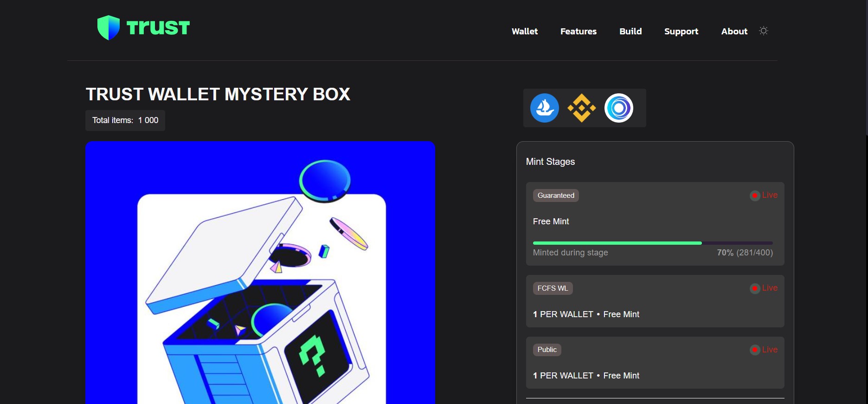The height and width of the screenshot is (404, 868).
Task: Open the Features menu
Action: coord(579,31)
